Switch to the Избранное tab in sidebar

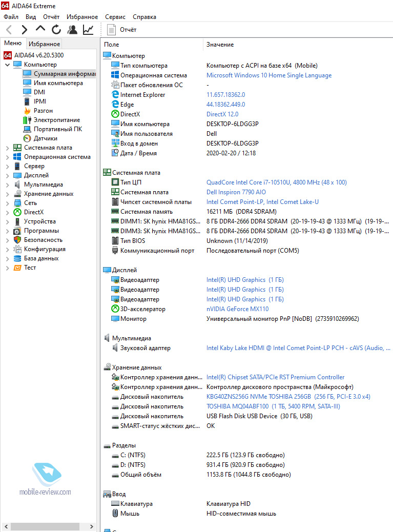45,44
